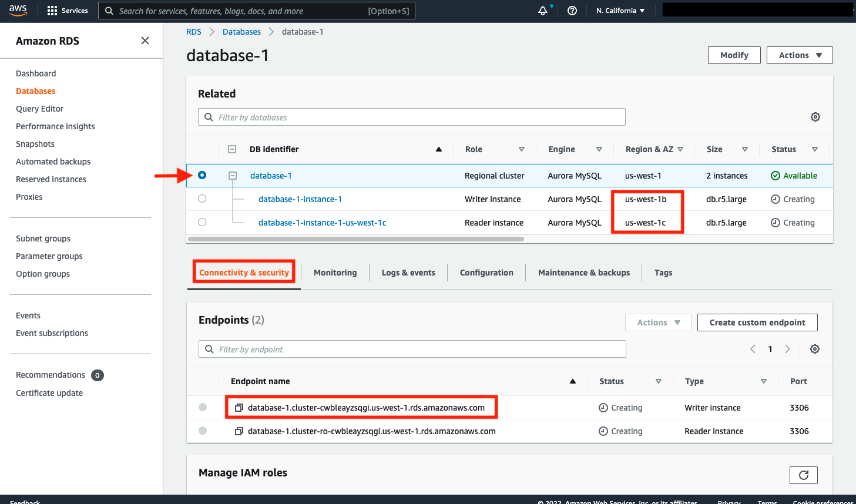
Task: Sort endpoints by name arrow
Action: coord(572,381)
